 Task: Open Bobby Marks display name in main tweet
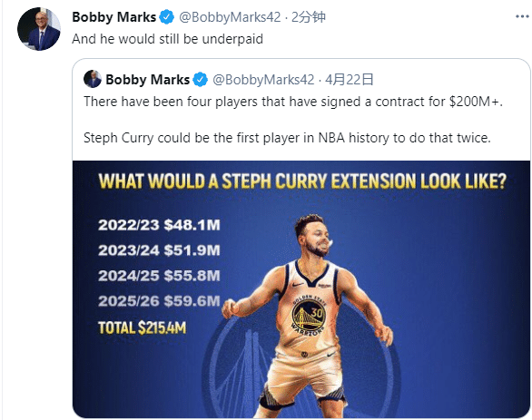point(114,17)
